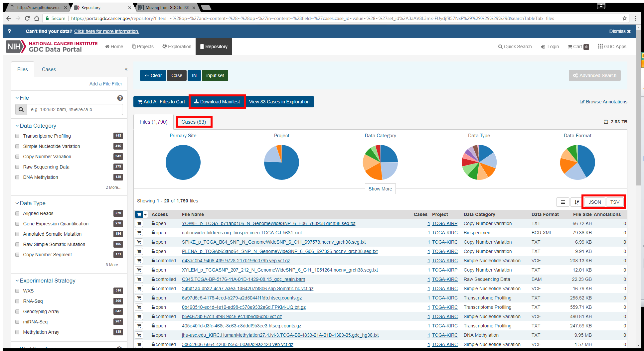Click the blue Data Format pie slice
This screenshot has width=644, height=351.
pyautogui.click(x=587, y=161)
